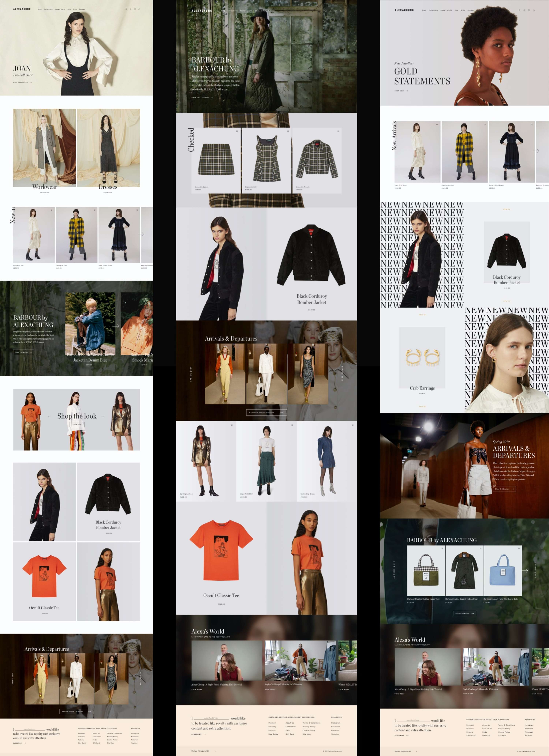Open Runway menu in Gold Statements page header

point(470,10)
